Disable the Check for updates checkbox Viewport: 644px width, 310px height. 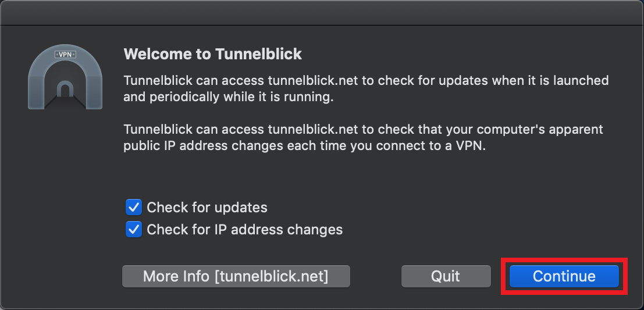[x=133, y=208]
